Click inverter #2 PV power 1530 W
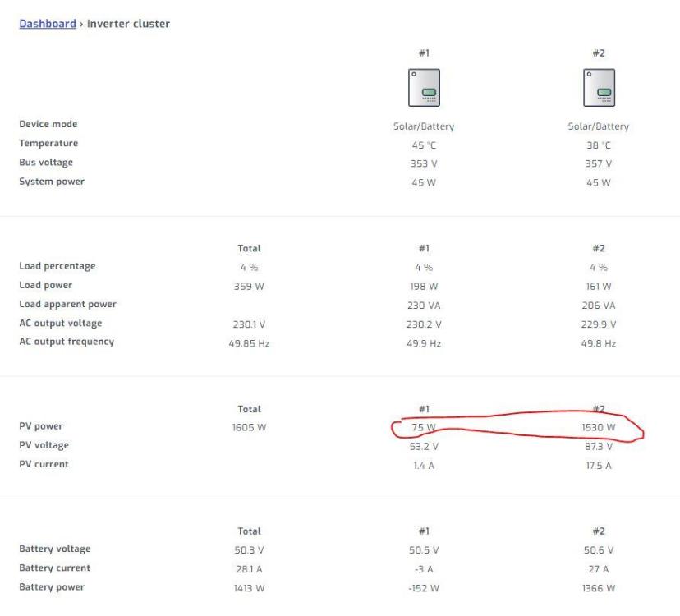680x616 pixels. 599,427
